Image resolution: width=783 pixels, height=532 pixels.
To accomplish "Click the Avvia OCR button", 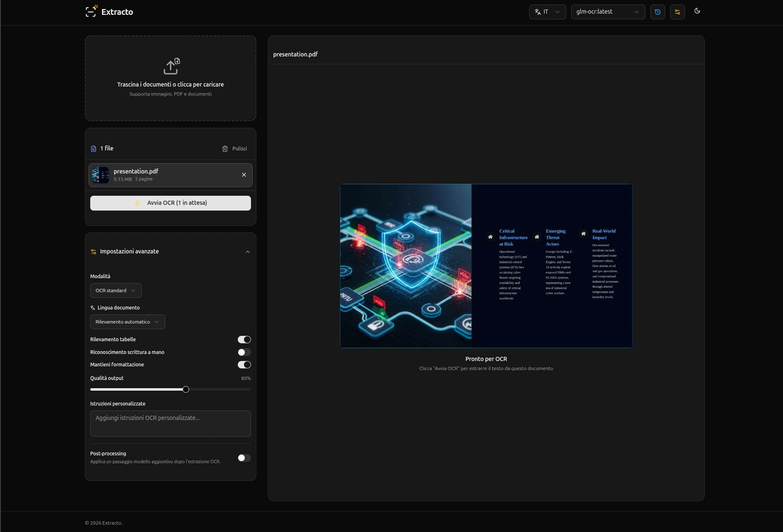I will [171, 203].
